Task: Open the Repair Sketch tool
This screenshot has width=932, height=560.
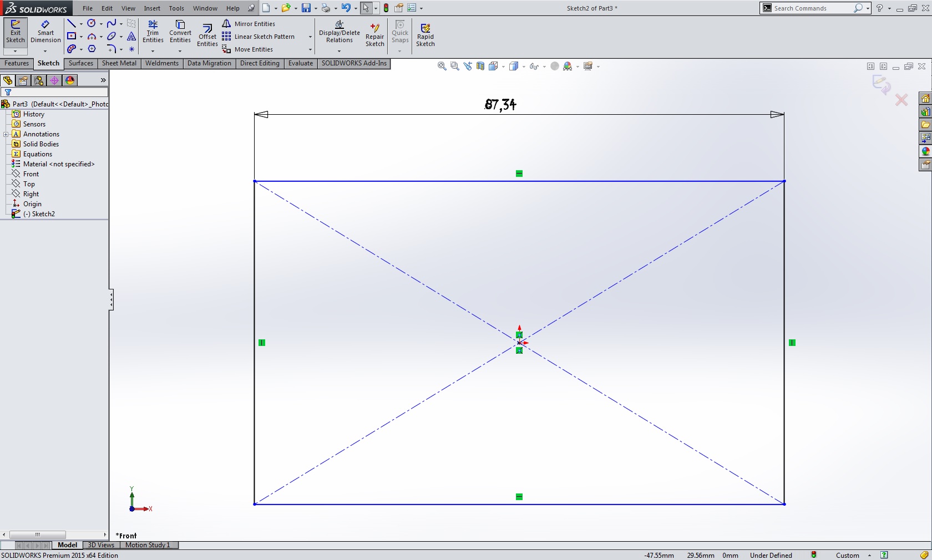Action: click(x=374, y=34)
